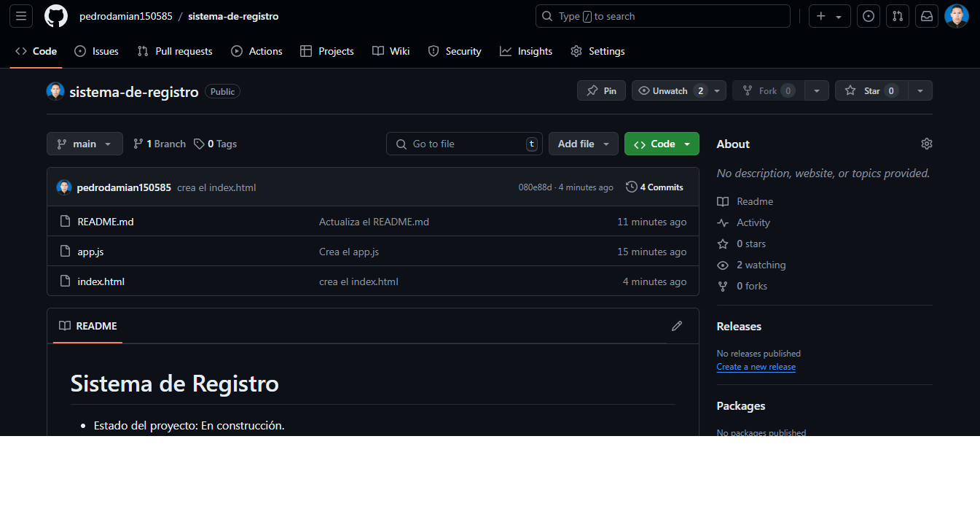
Task: Open the user profile avatar menu
Action: [x=957, y=16]
